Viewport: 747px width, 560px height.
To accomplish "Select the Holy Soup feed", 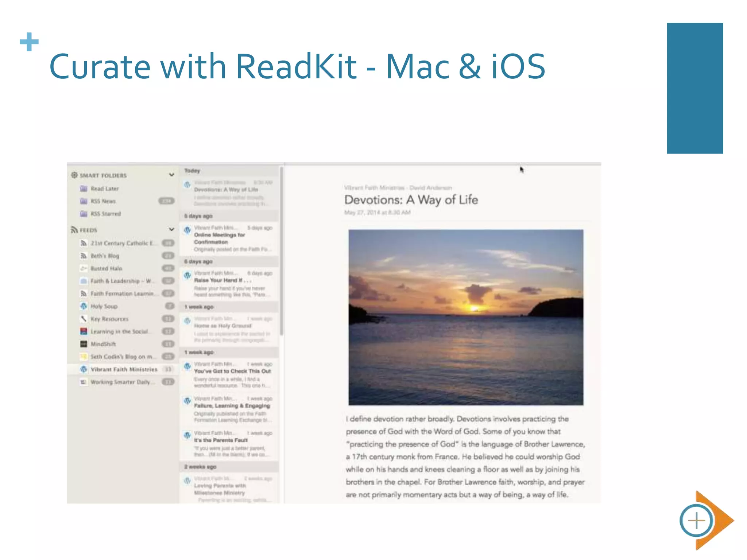I will tap(122, 306).
